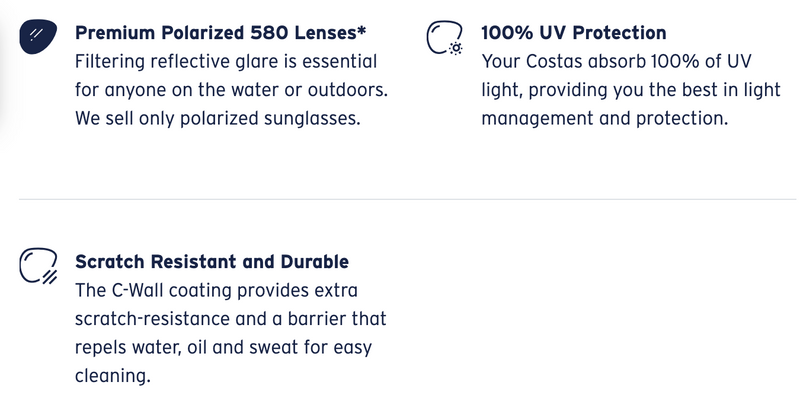Click the 'Filtering reflective glare is essential' text
800x401 pixels.
[226, 62]
